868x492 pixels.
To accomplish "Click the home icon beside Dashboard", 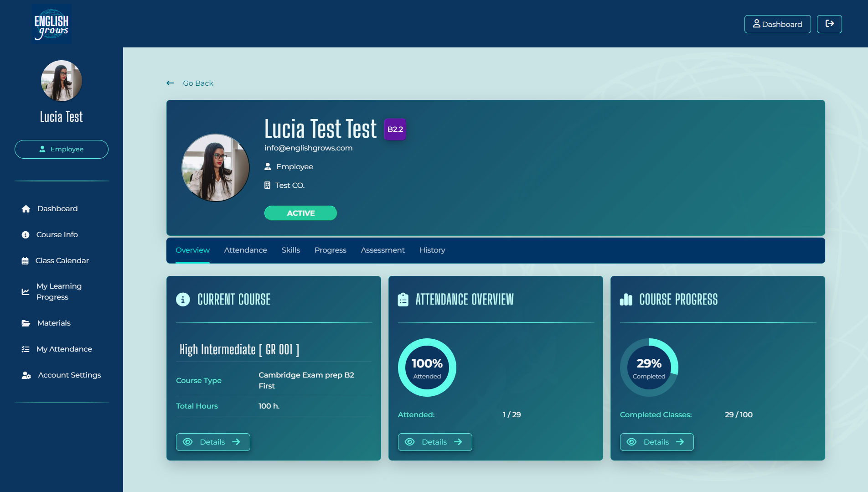I will pyautogui.click(x=26, y=209).
